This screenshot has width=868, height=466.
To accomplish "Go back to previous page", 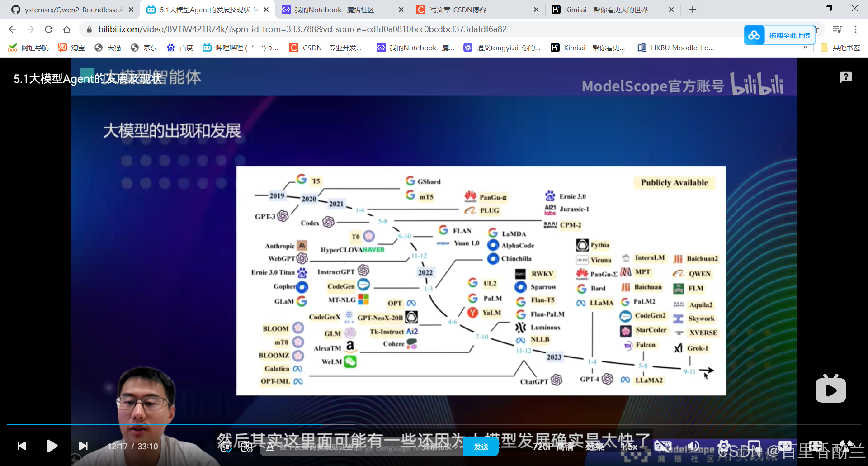I will point(12,29).
